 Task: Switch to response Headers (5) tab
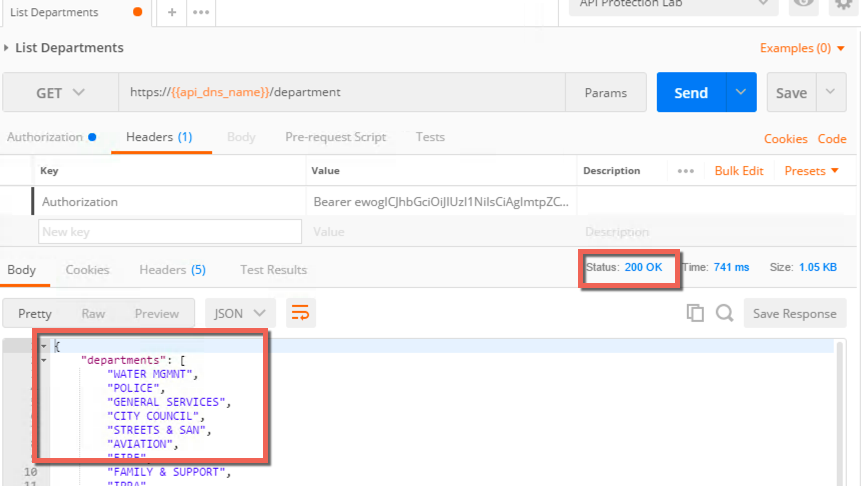(x=172, y=270)
